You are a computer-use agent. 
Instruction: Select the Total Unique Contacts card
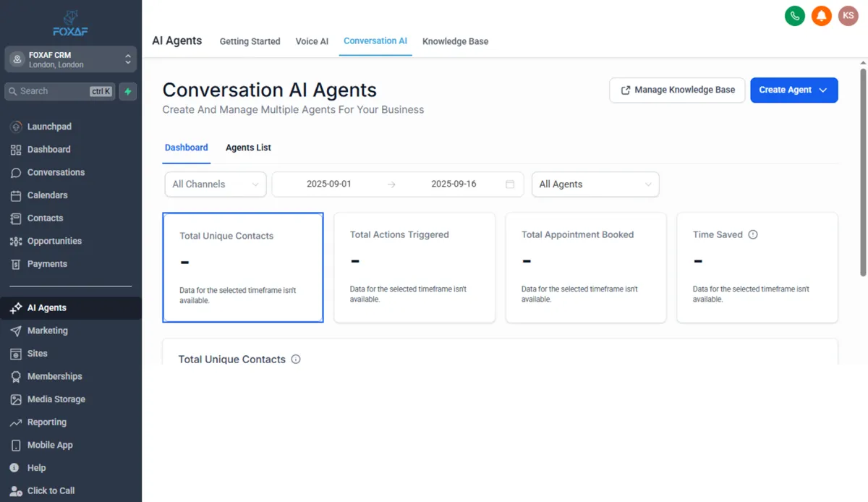pyautogui.click(x=243, y=268)
